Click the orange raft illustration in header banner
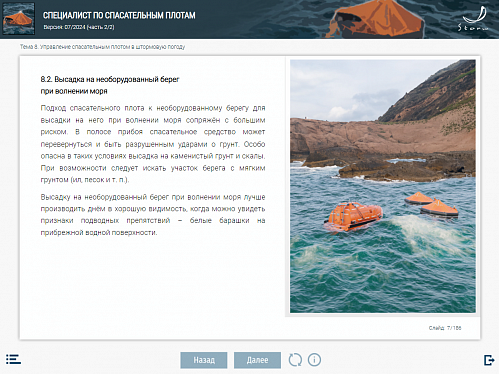Image resolution: width=499 pixels, height=374 pixels. (x=376, y=20)
